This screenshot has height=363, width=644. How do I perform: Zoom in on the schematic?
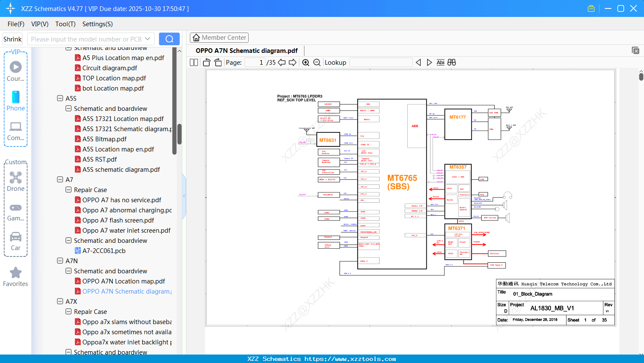tap(306, 63)
